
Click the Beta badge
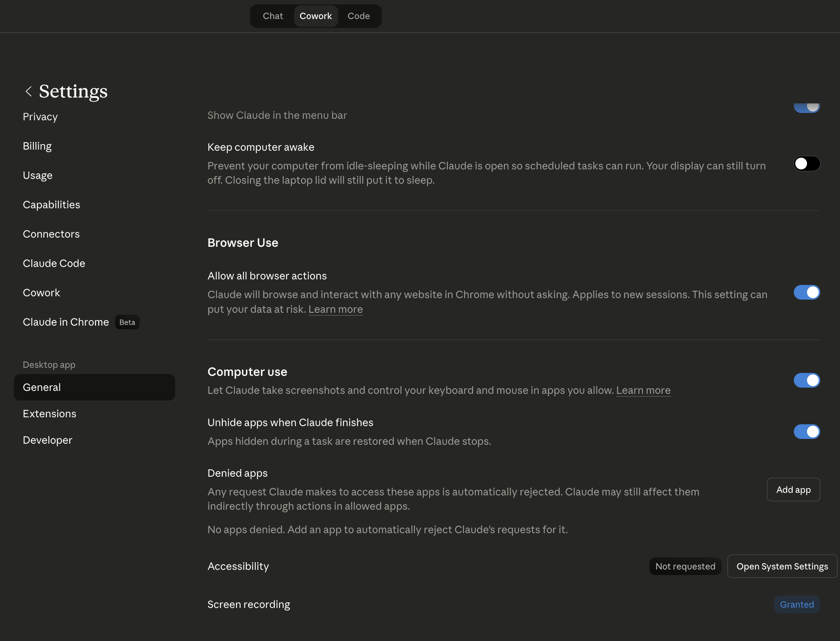point(127,322)
